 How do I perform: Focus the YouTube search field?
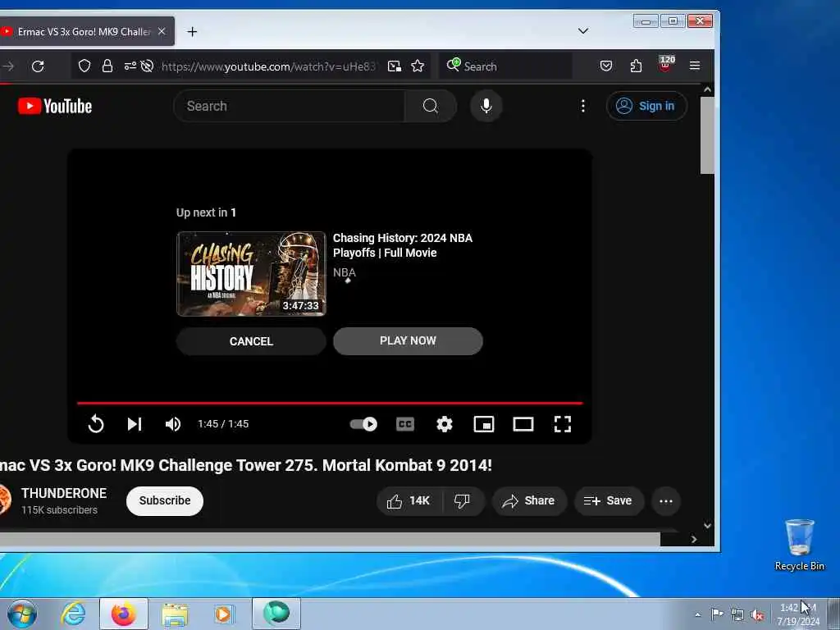click(x=290, y=106)
